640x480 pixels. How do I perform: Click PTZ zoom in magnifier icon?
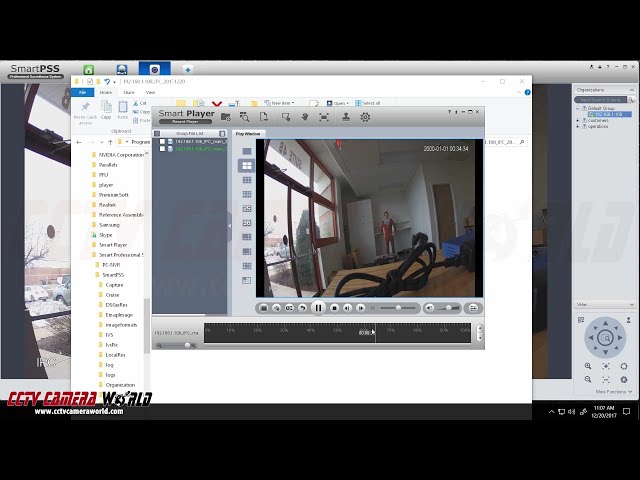click(588, 366)
